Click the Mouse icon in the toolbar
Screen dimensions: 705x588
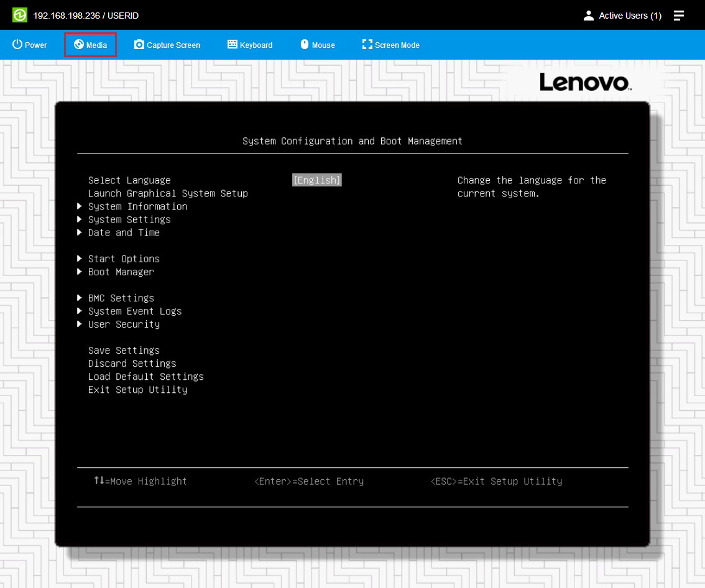pos(304,44)
